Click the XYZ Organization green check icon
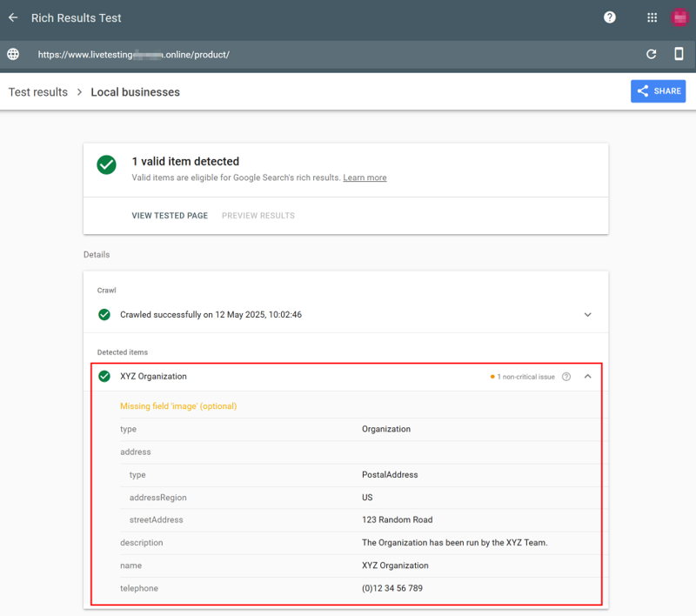 click(104, 376)
